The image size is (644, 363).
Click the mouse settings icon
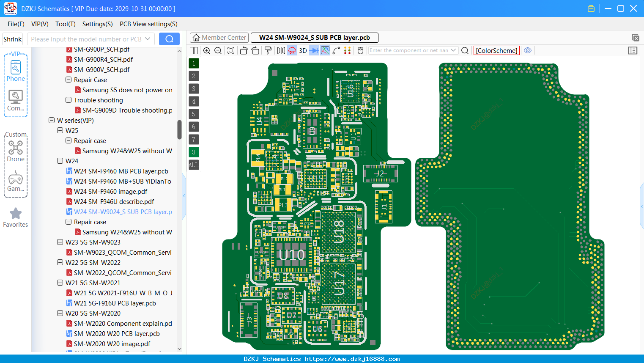(360, 50)
